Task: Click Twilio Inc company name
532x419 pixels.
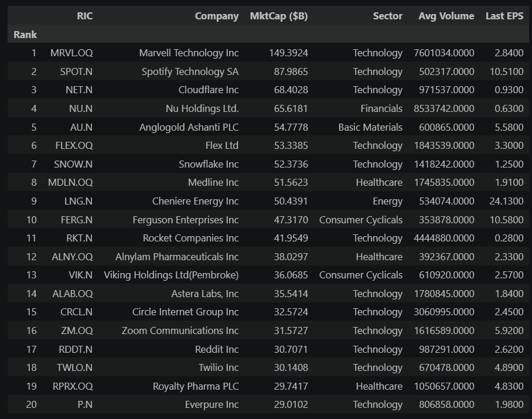Action: click(x=219, y=368)
